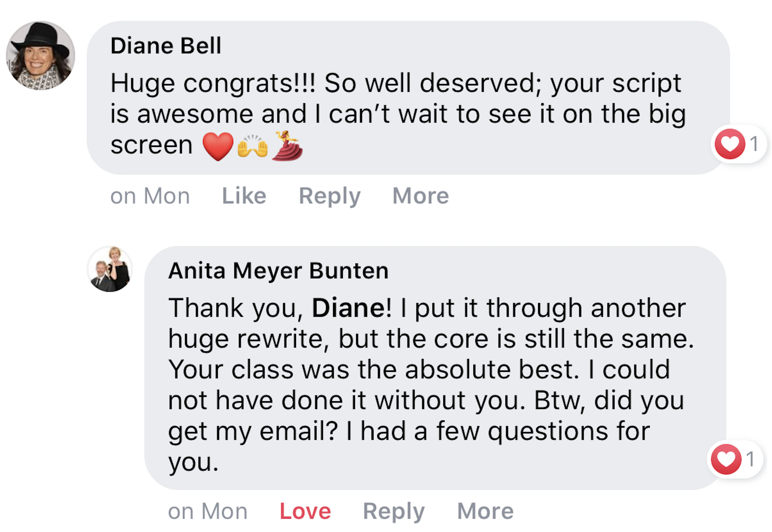Screen dimensions: 772x532
Task: Open the More options for Diane Bell's comment
Action: point(420,196)
